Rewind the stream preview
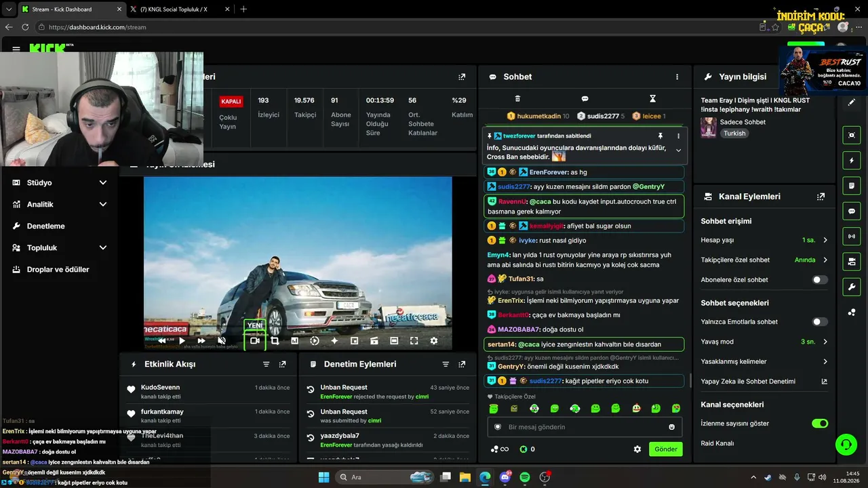The image size is (868, 488). click(x=161, y=341)
